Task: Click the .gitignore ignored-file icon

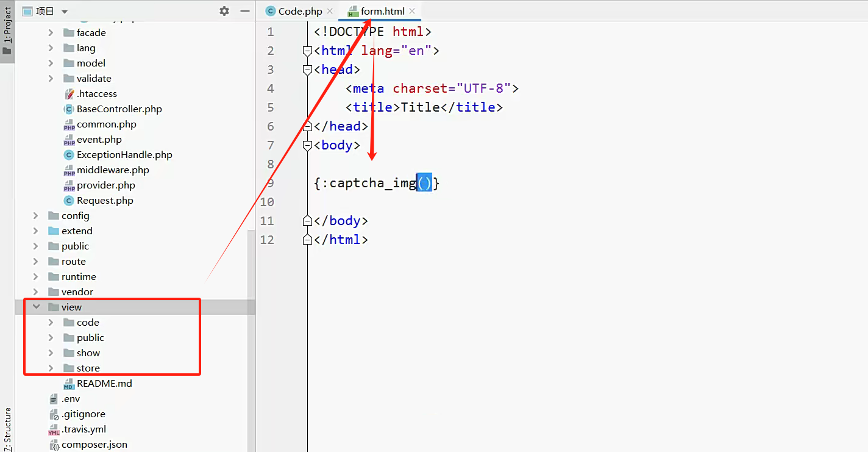Action: (x=54, y=414)
